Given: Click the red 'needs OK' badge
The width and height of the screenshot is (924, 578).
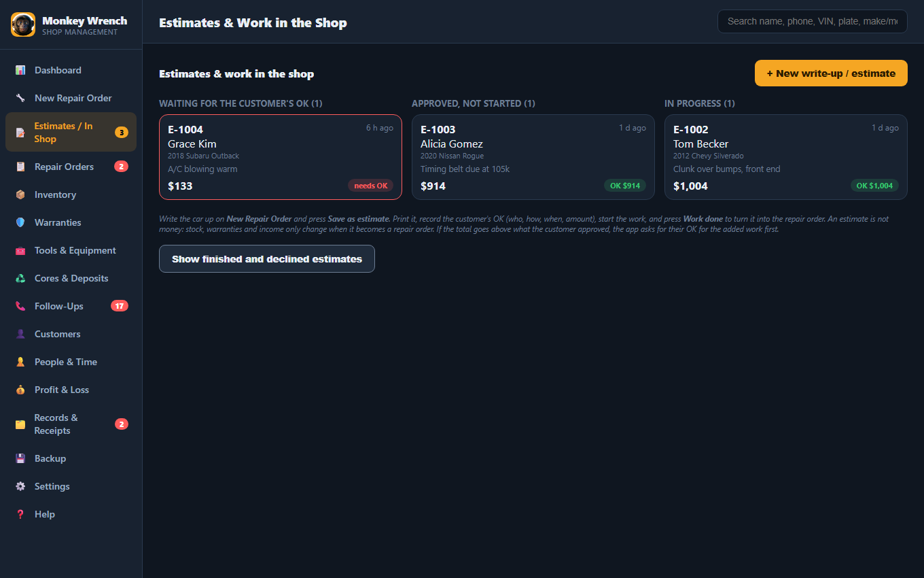Looking at the screenshot, I should [371, 186].
